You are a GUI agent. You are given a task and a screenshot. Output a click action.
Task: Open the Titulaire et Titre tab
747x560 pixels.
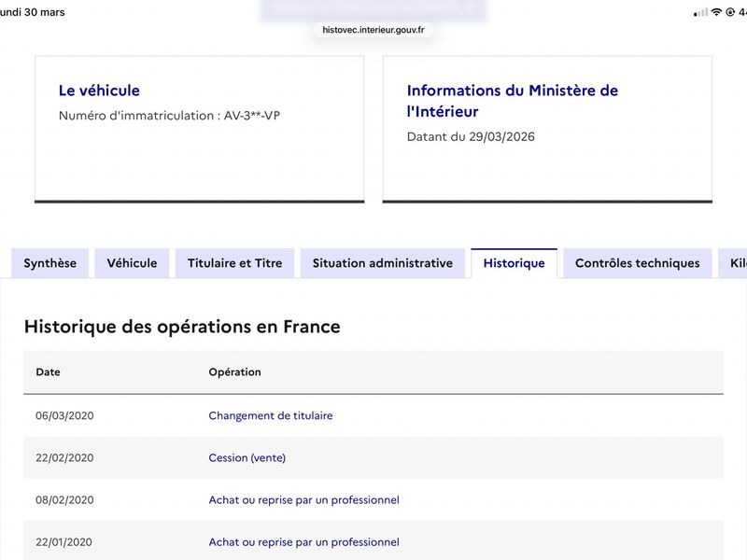pos(235,263)
